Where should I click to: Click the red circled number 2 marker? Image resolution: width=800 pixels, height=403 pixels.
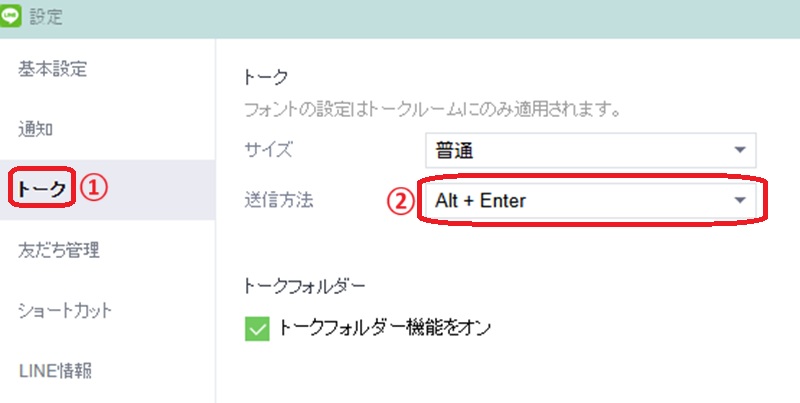pos(400,202)
